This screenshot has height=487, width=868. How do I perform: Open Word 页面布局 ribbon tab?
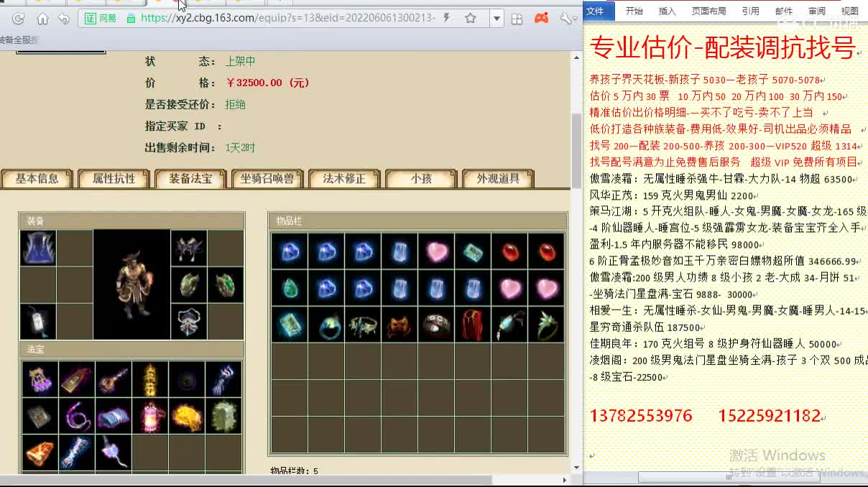pos(708,11)
